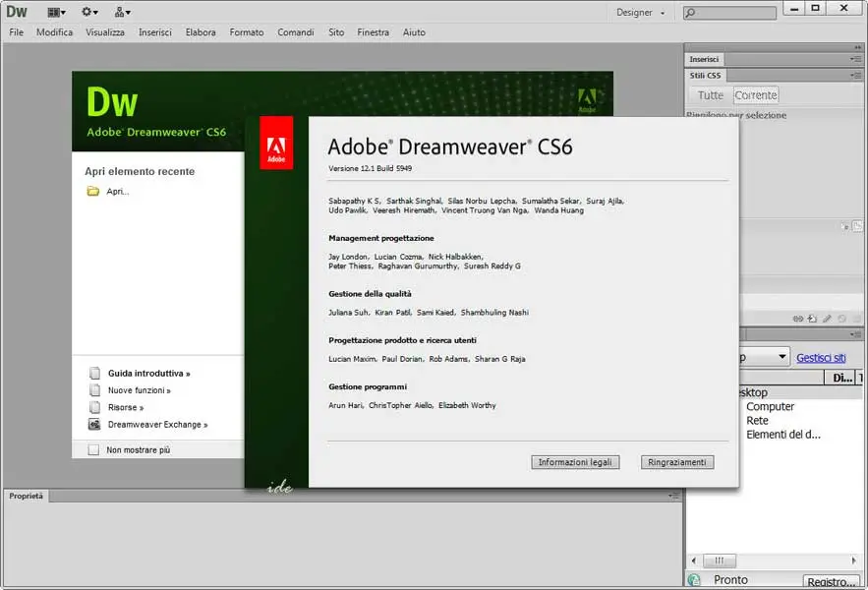868x590 pixels.
Task: Open the Formato menu
Action: coord(247,32)
